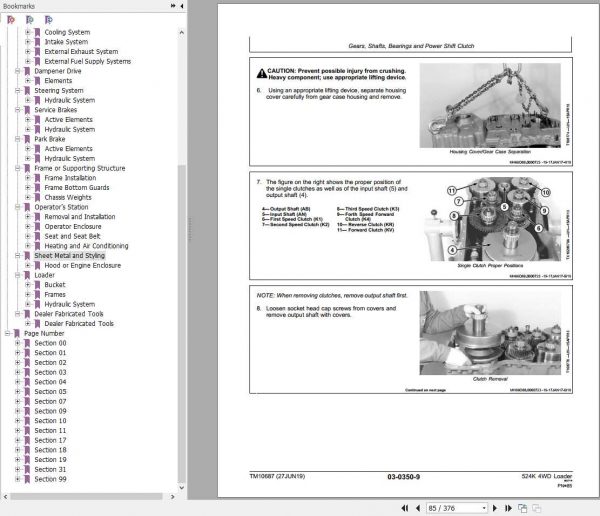Click Cooling System bookmark ribbon icon
600x516 pixels.
click(37, 32)
